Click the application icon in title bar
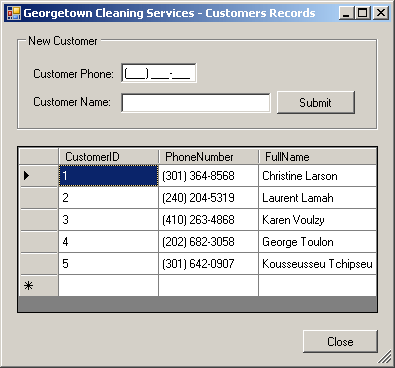 14,13
